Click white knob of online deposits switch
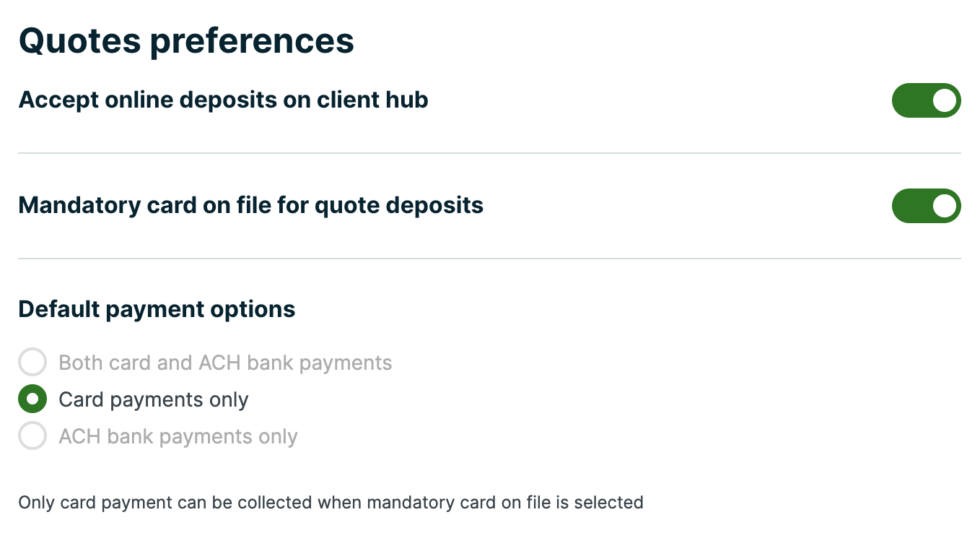This screenshot has width=980, height=533. coord(944,100)
